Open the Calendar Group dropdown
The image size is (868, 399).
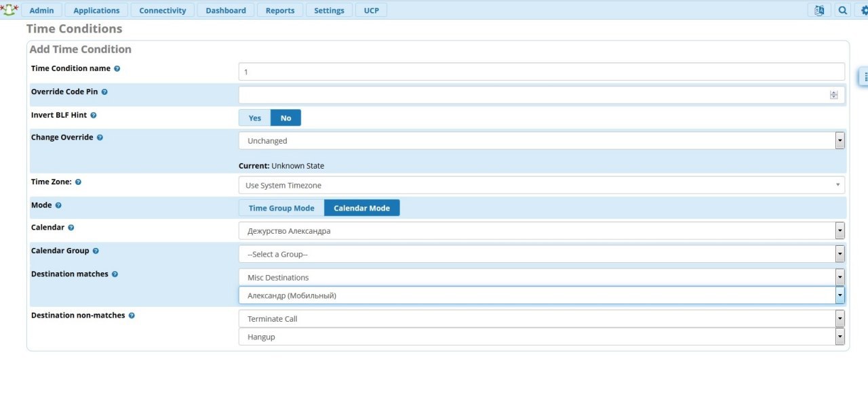pyautogui.click(x=542, y=254)
